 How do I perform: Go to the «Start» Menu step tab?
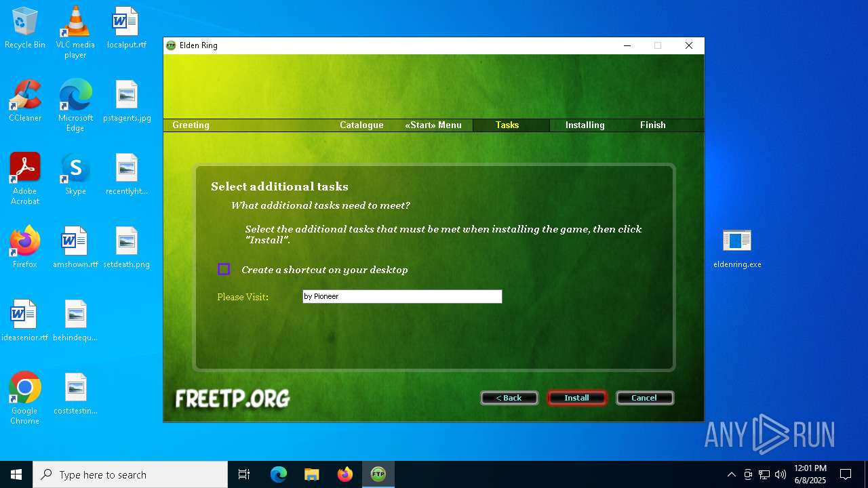(433, 125)
